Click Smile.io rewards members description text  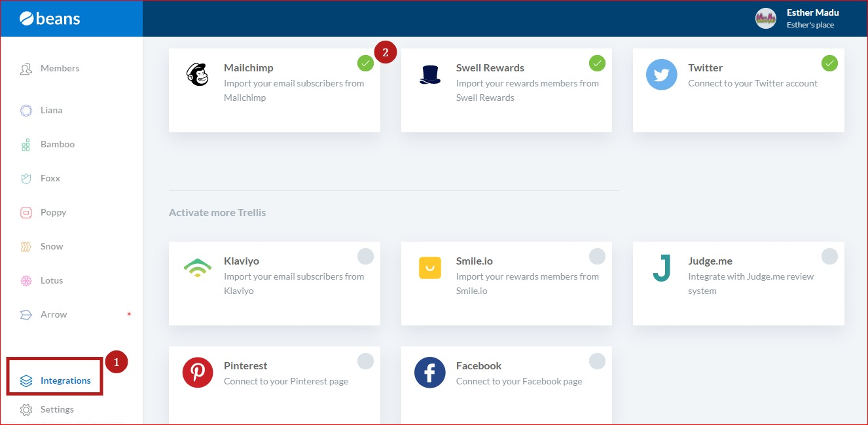click(528, 284)
